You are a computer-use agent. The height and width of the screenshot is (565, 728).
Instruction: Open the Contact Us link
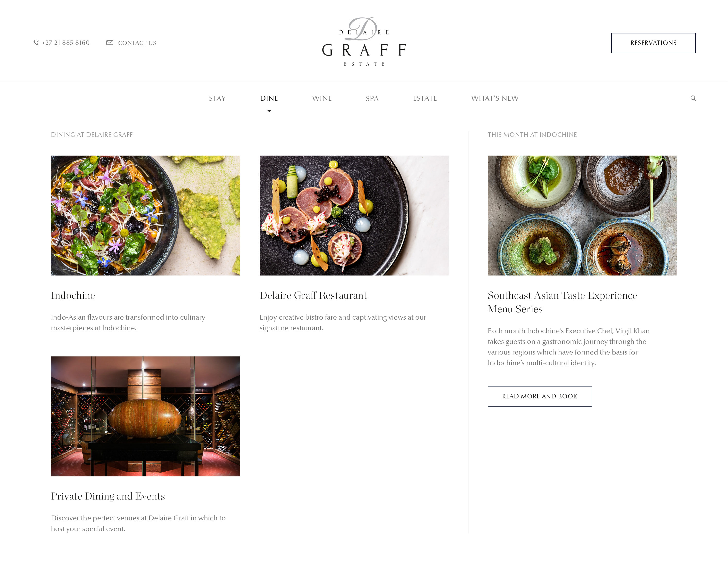click(x=137, y=43)
